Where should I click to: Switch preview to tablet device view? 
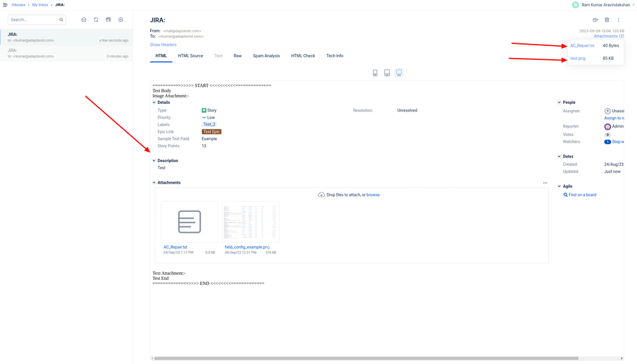(387, 73)
